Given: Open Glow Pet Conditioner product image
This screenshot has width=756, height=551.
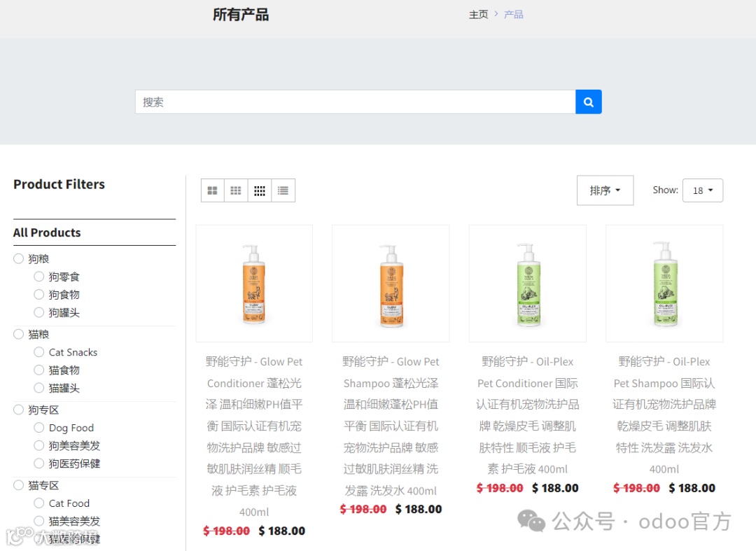Looking at the screenshot, I should coord(254,284).
